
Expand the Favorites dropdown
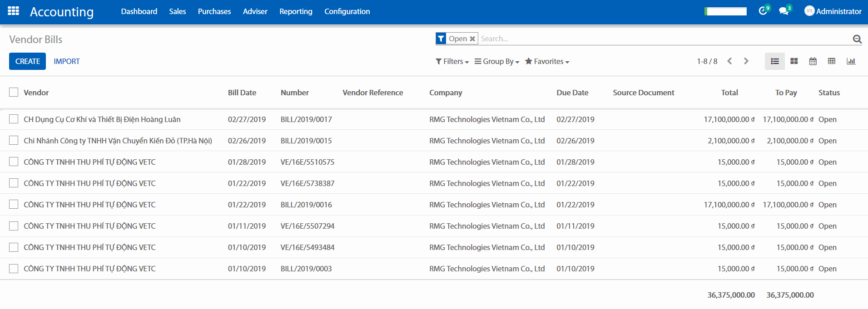click(x=547, y=61)
